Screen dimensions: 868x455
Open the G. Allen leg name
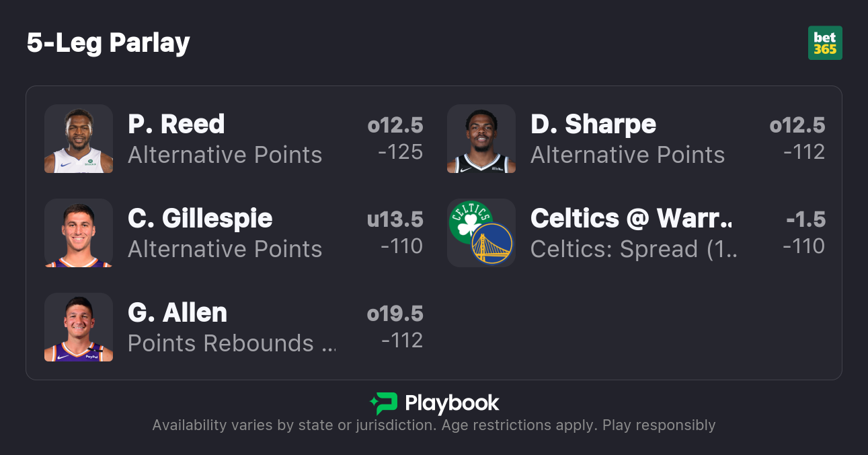177,313
